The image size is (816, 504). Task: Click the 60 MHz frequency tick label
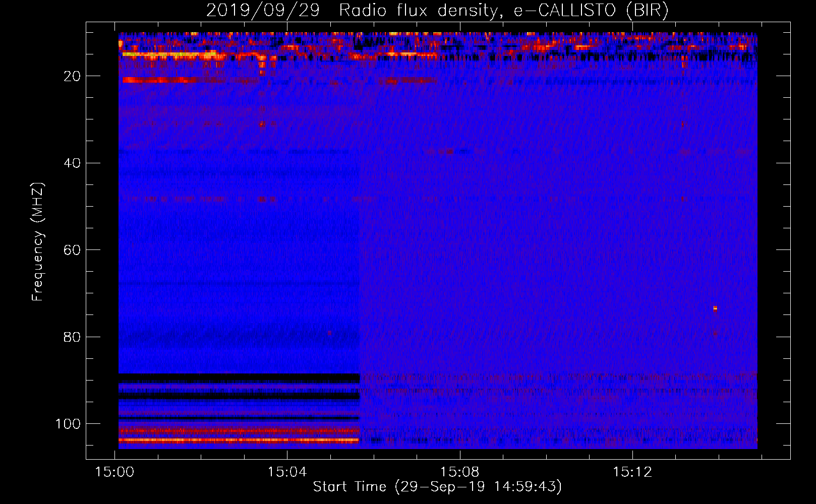72,250
